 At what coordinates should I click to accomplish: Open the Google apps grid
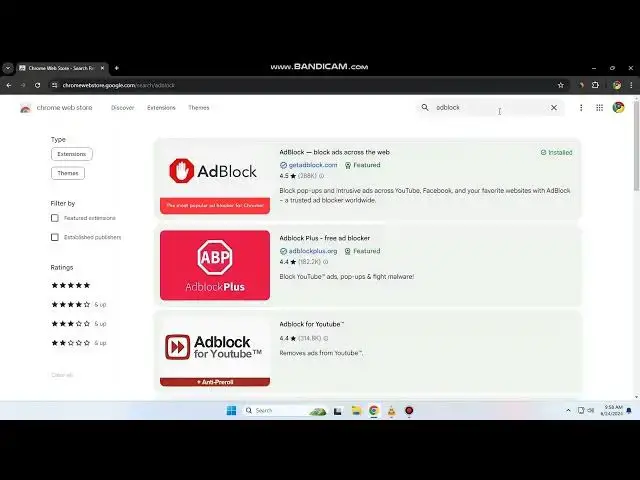600,108
